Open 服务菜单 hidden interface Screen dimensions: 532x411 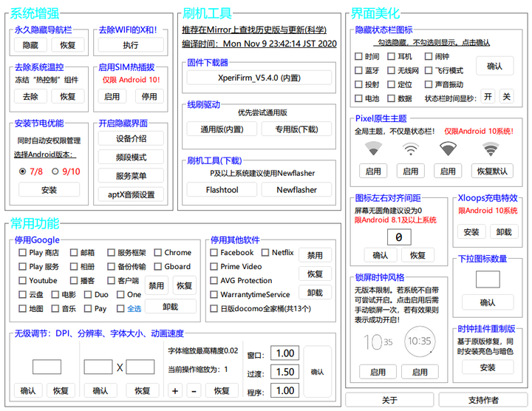click(x=131, y=176)
